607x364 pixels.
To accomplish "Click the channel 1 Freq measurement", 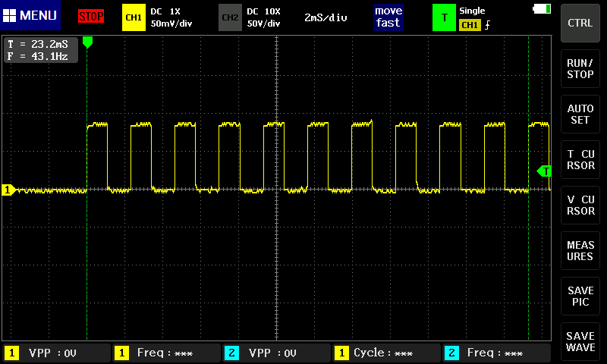I will coord(166,353).
